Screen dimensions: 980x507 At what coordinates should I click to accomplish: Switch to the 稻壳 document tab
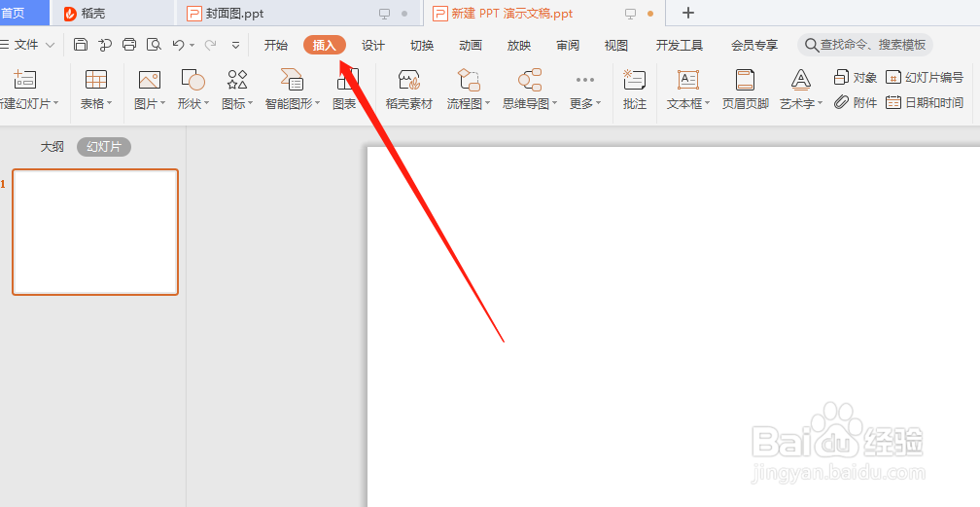tap(113, 14)
